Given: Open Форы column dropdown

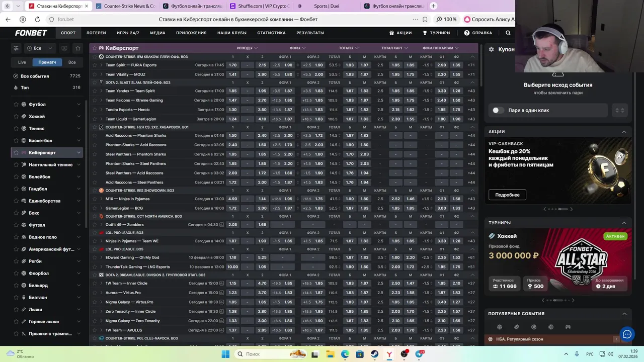Looking at the screenshot, I should [x=298, y=48].
